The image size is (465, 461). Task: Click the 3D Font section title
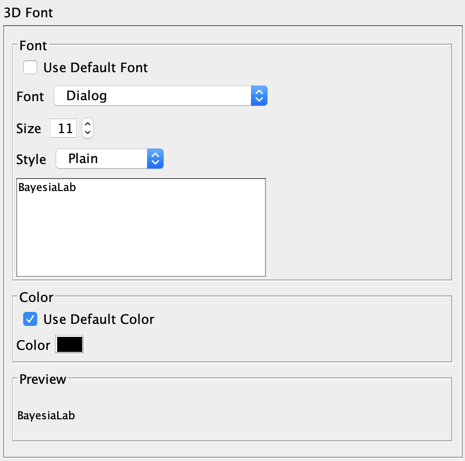point(28,13)
